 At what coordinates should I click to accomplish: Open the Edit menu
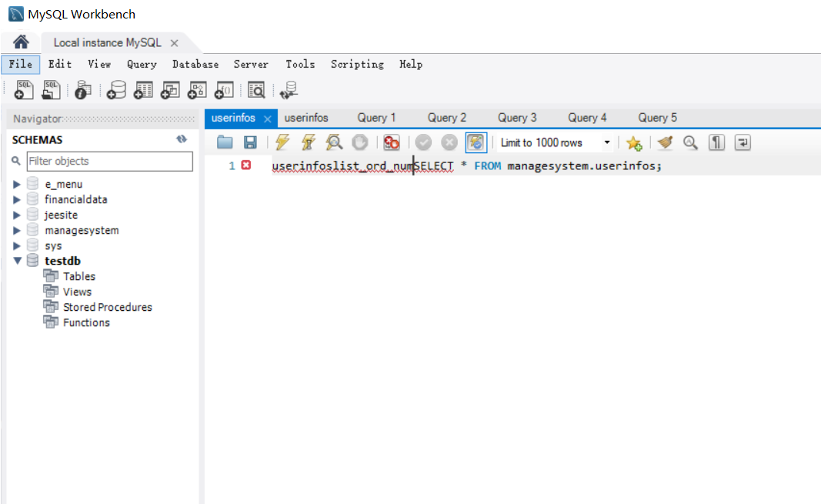(x=60, y=64)
